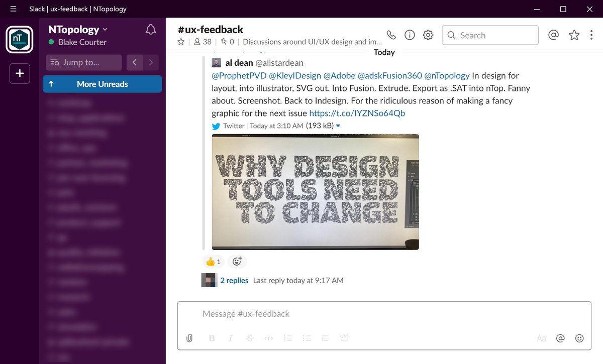Open notification bell settings
Image resolution: width=603 pixels, height=364 pixels.
click(150, 30)
